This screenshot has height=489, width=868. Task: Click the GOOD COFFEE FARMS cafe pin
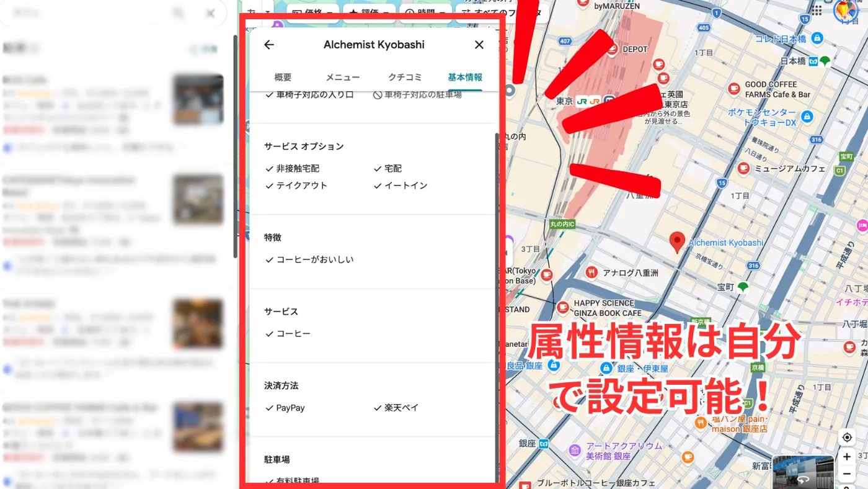click(734, 89)
